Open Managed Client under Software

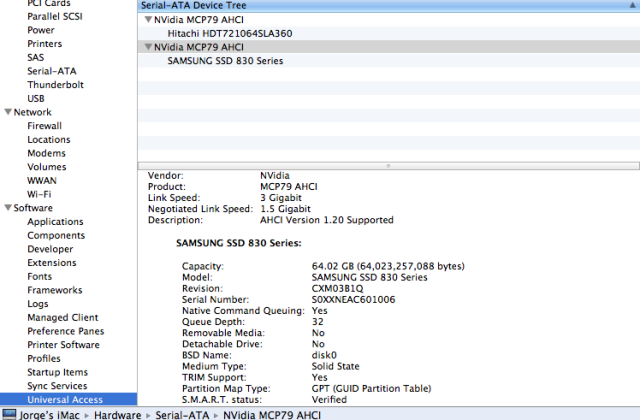click(63, 317)
